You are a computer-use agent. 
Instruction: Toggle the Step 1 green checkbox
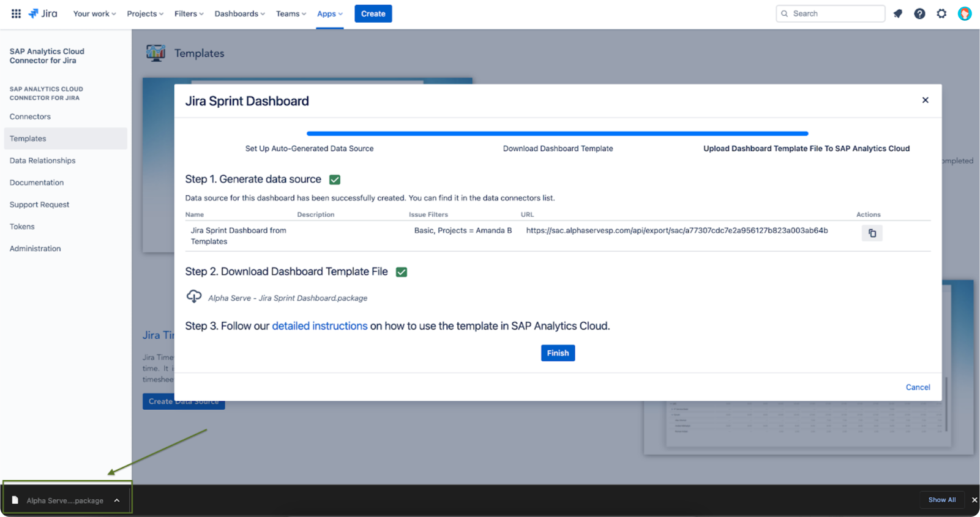pos(335,179)
